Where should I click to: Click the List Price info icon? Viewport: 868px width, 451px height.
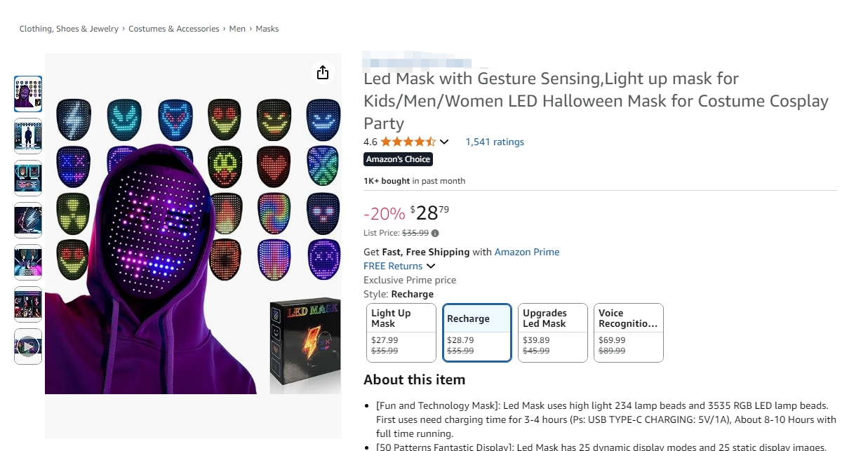435,234
